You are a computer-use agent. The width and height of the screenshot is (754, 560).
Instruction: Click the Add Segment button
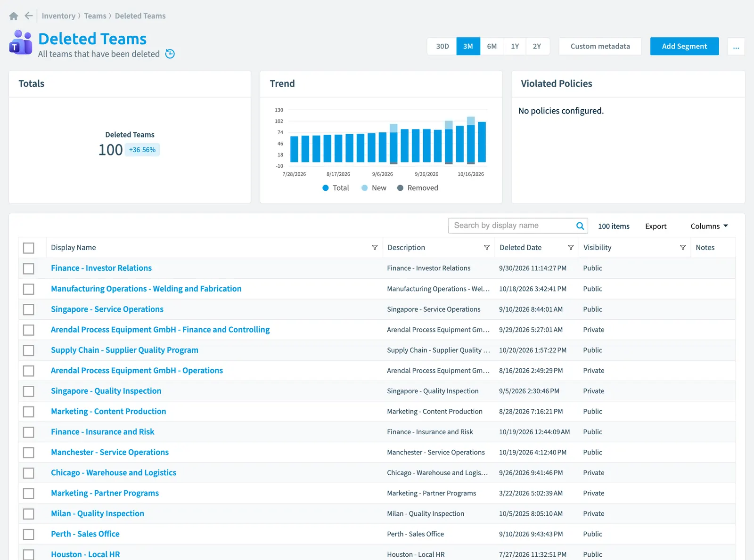coord(684,46)
